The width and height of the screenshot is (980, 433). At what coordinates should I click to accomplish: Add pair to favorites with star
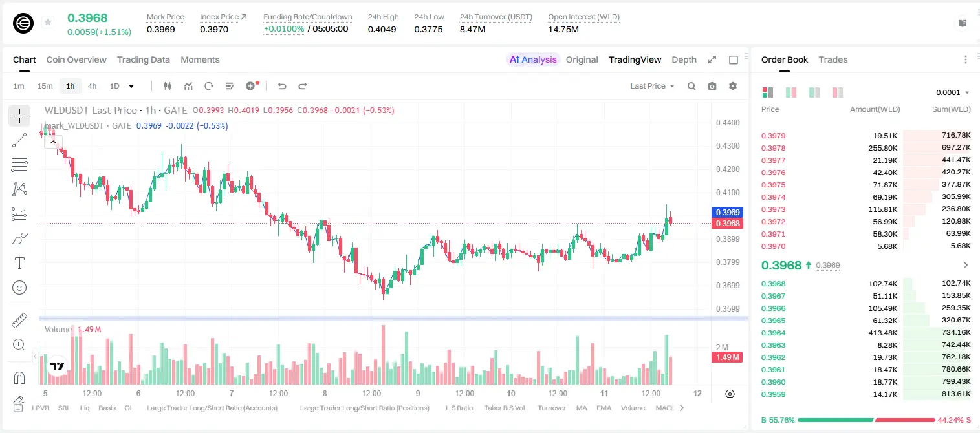click(x=48, y=23)
